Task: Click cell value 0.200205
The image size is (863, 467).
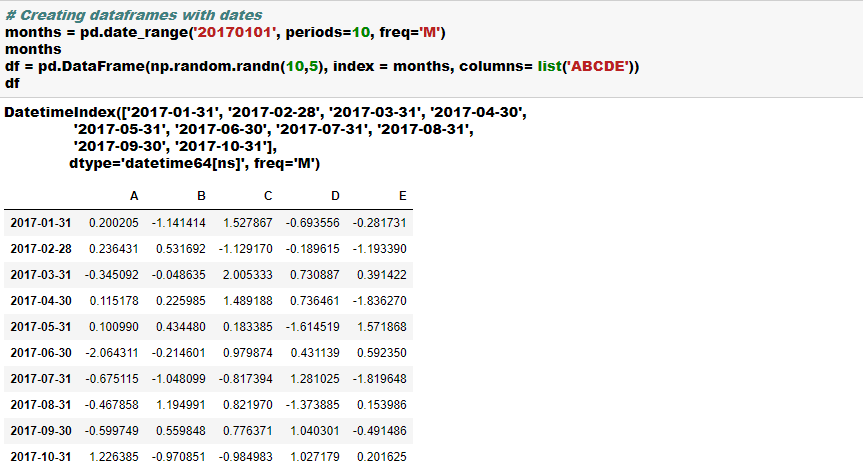Action: tap(113, 223)
